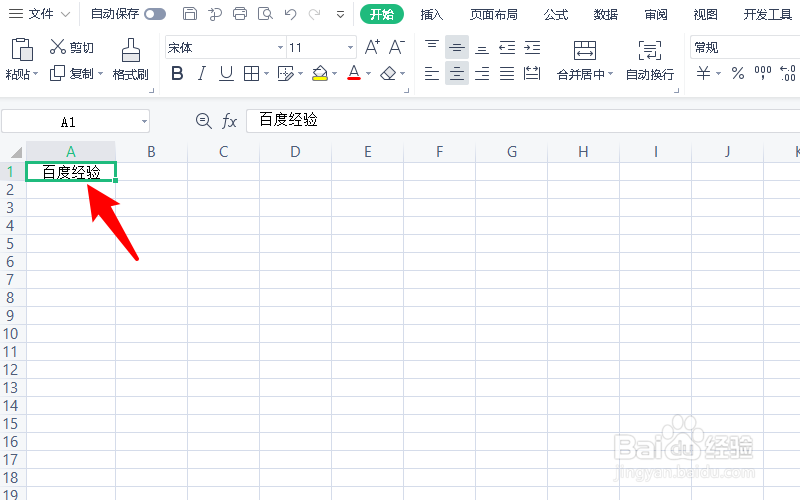800x500 pixels.
Task: Apply the thousands separator format
Action: 763,73
